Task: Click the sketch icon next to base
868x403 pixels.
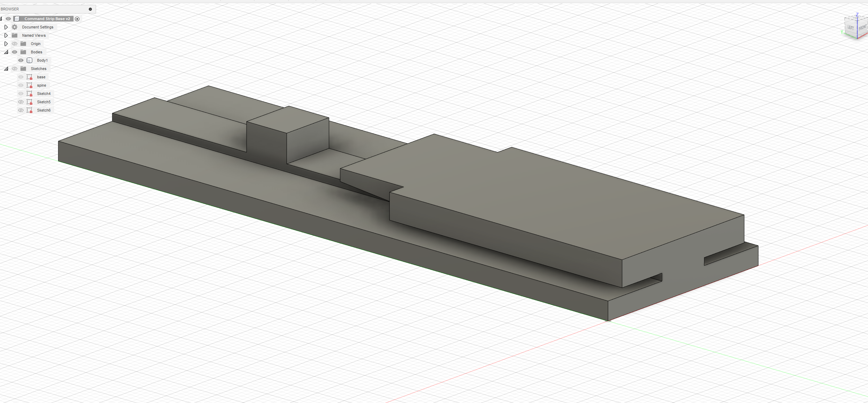Action: 29,77
